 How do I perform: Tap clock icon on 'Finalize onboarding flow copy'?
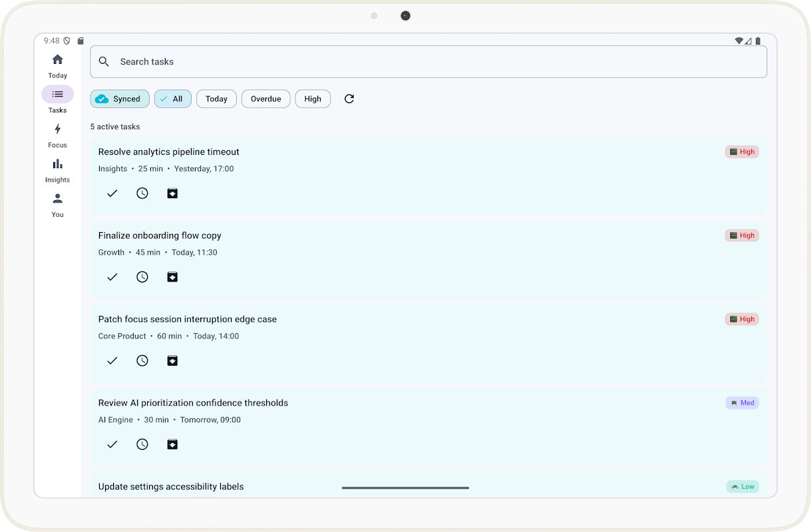[x=142, y=277]
